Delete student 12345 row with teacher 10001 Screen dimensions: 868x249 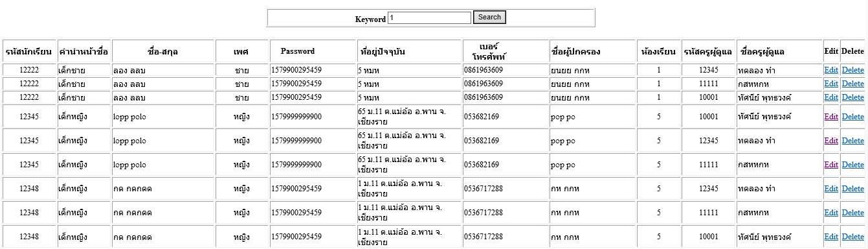coord(852,117)
